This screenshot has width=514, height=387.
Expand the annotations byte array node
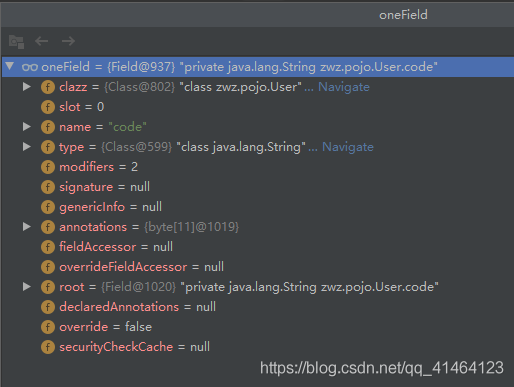(27, 227)
